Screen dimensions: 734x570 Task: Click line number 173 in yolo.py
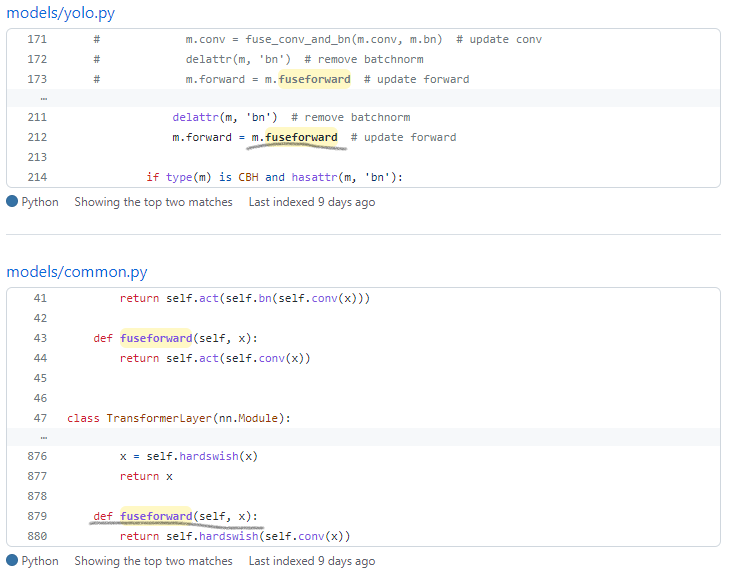(x=37, y=79)
